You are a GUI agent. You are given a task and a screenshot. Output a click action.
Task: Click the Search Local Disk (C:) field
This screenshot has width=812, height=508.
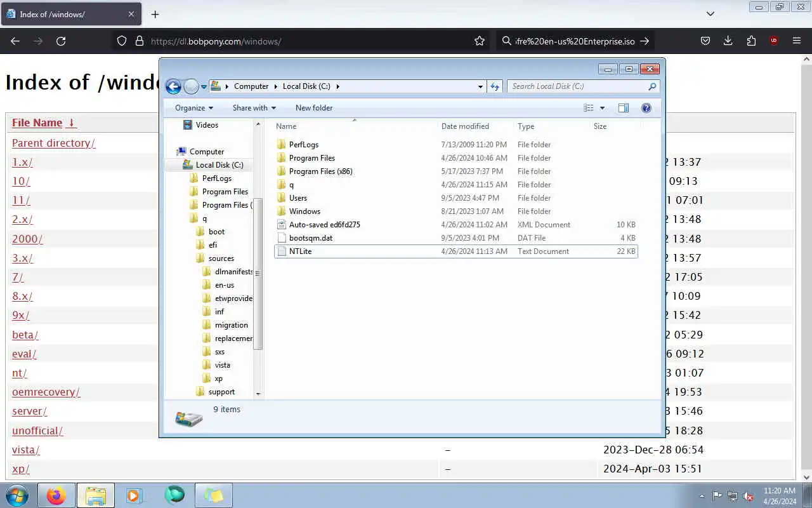583,86
